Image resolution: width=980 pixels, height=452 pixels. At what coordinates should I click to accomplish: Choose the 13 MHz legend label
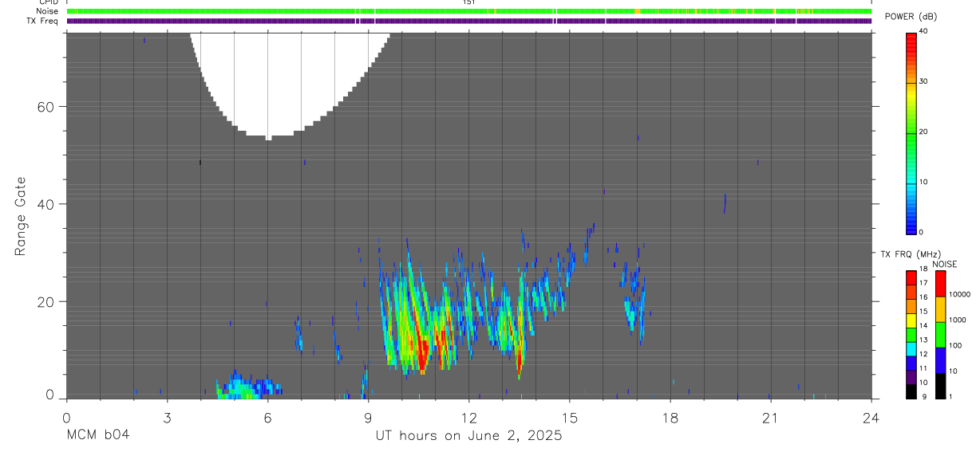[923, 340]
